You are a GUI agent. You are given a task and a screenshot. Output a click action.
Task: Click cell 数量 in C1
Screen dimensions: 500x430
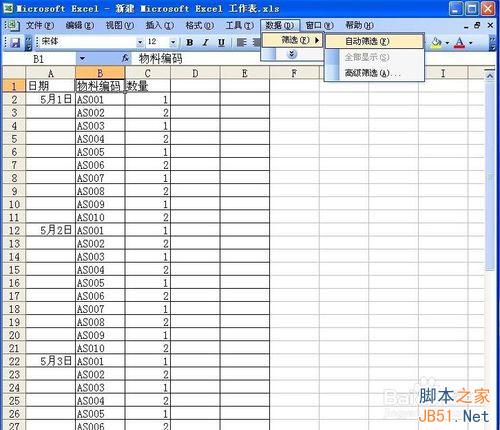148,86
